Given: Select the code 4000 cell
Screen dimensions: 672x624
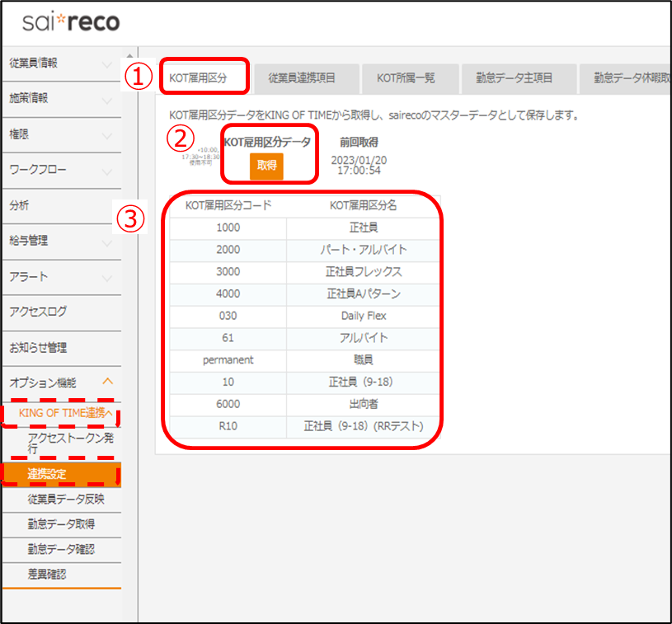Looking at the screenshot, I should 228,294.
